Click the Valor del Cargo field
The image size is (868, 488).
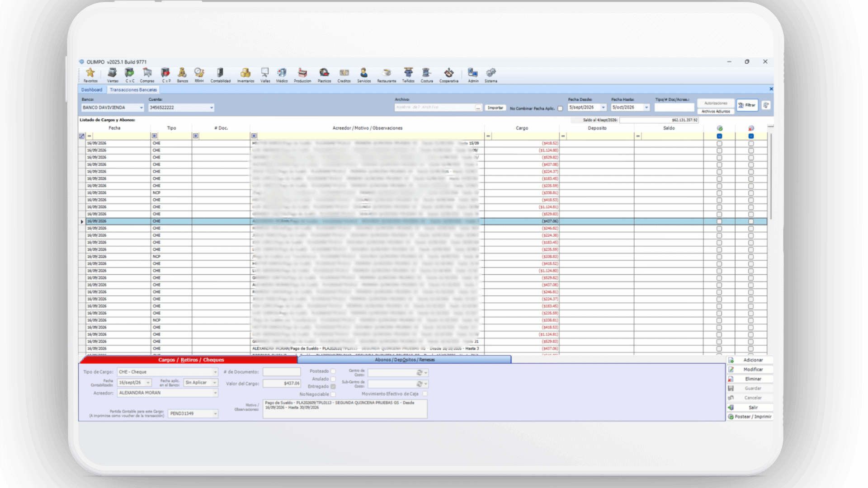pyautogui.click(x=282, y=383)
